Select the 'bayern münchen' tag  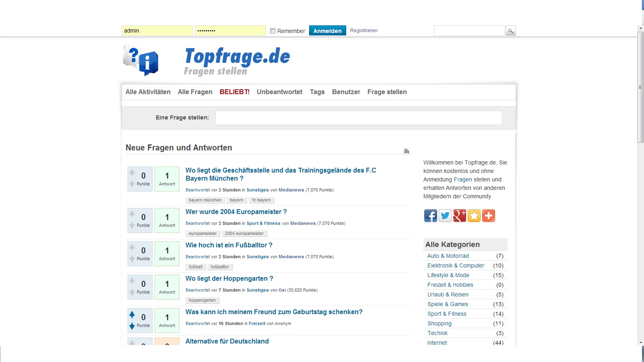[205, 200]
